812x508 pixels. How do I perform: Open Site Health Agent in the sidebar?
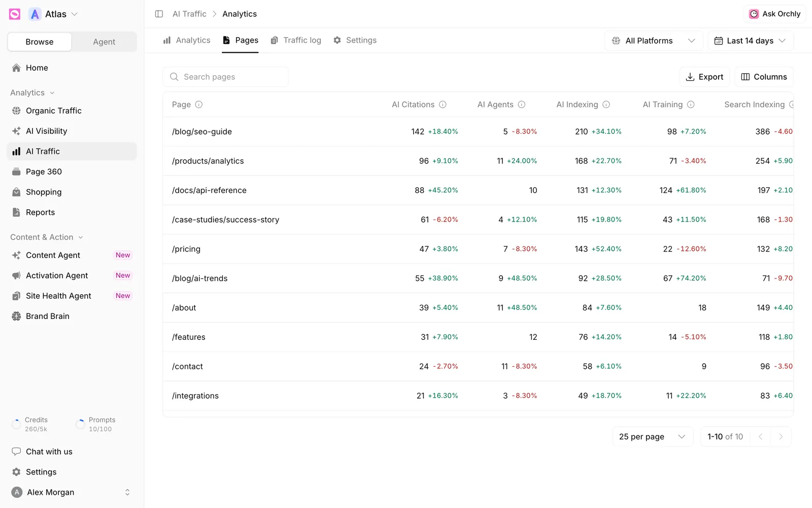pos(72,296)
